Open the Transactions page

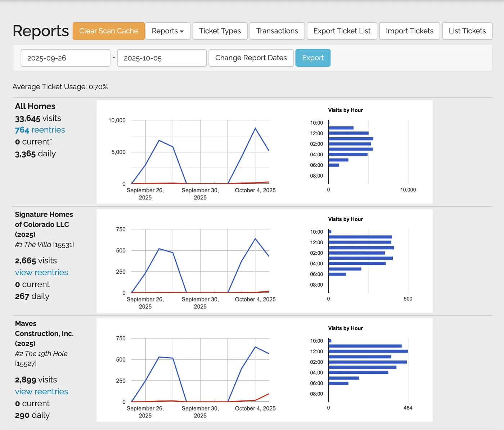(x=277, y=31)
